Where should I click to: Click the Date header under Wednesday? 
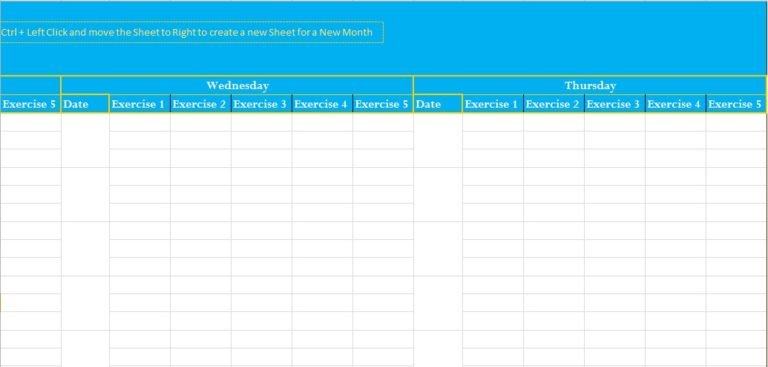(x=85, y=104)
